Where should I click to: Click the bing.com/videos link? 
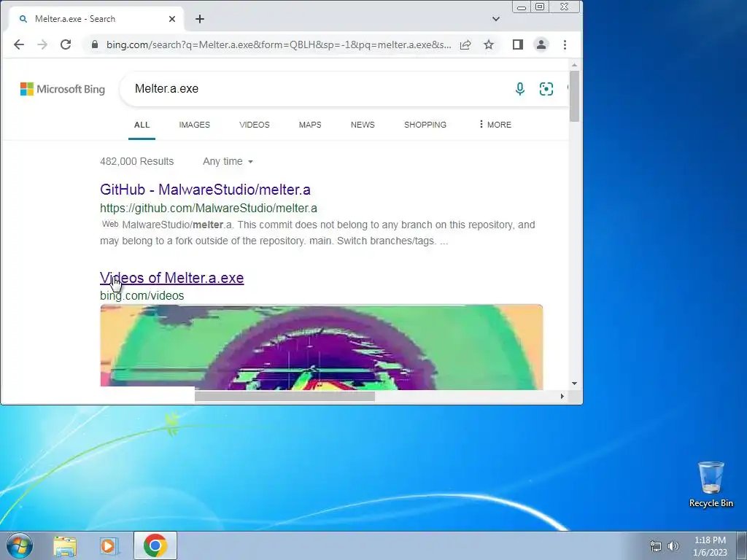142,296
